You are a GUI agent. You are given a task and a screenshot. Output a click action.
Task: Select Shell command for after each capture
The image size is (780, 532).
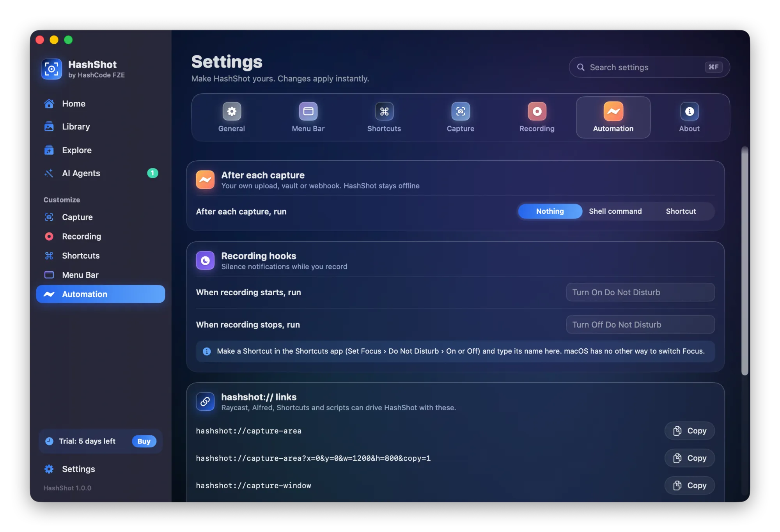point(615,211)
